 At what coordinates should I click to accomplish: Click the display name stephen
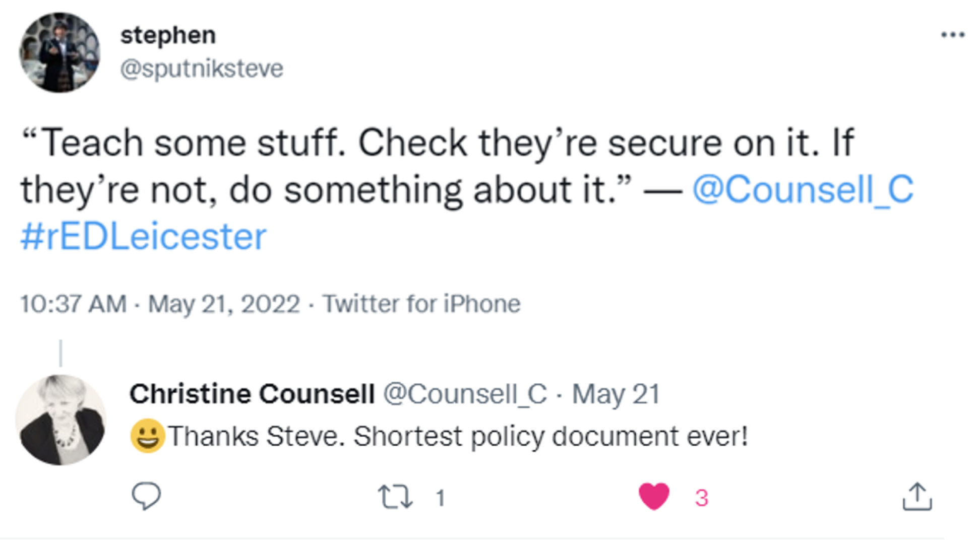click(x=168, y=35)
